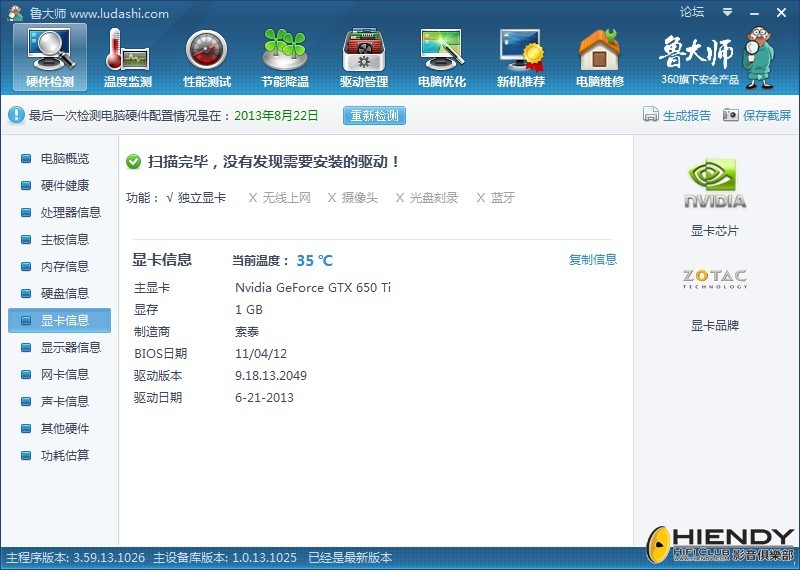Click the NVIDIA 显卡芯片 chip logo
Viewport: 800px width, 570px height.
[x=715, y=184]
